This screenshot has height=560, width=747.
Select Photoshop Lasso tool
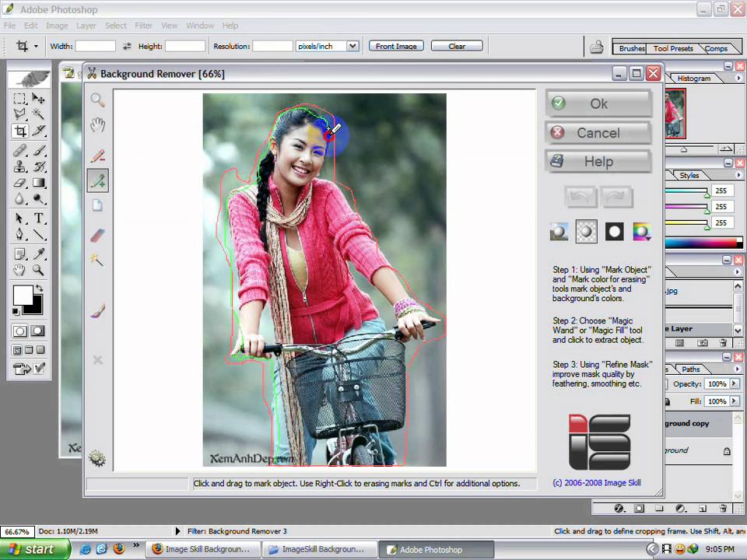coord(19,114)
